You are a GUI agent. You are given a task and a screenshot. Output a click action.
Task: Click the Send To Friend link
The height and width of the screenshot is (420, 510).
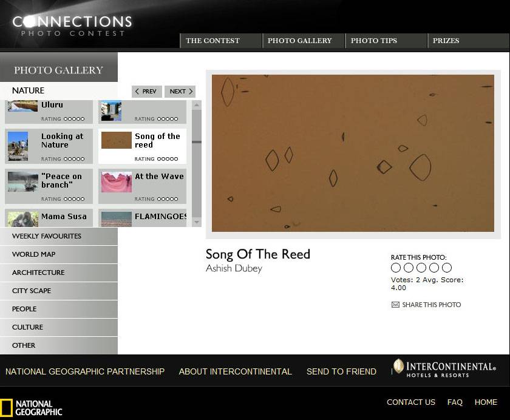[x=341, y=371]
